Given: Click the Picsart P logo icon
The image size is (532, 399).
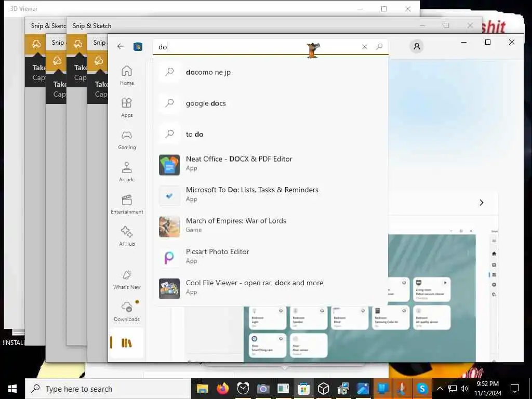Looking at the screenshot, I should [169, 258].
